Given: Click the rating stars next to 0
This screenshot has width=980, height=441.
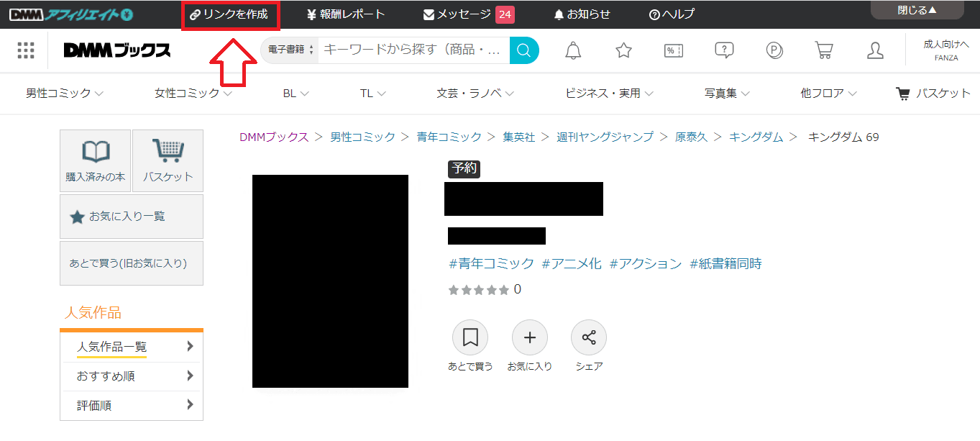Looking at the screenshot, I should click(x=478, y=290).
